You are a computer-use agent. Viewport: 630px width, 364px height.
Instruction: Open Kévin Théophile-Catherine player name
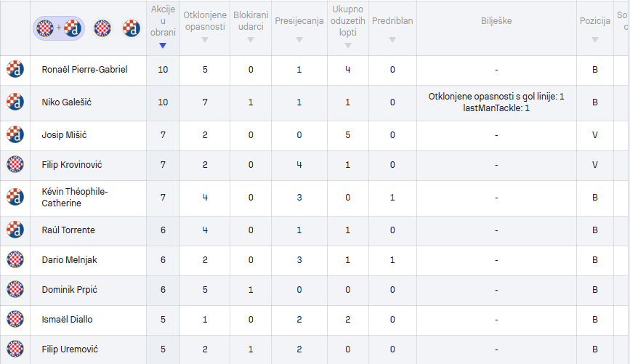[75, 198]
